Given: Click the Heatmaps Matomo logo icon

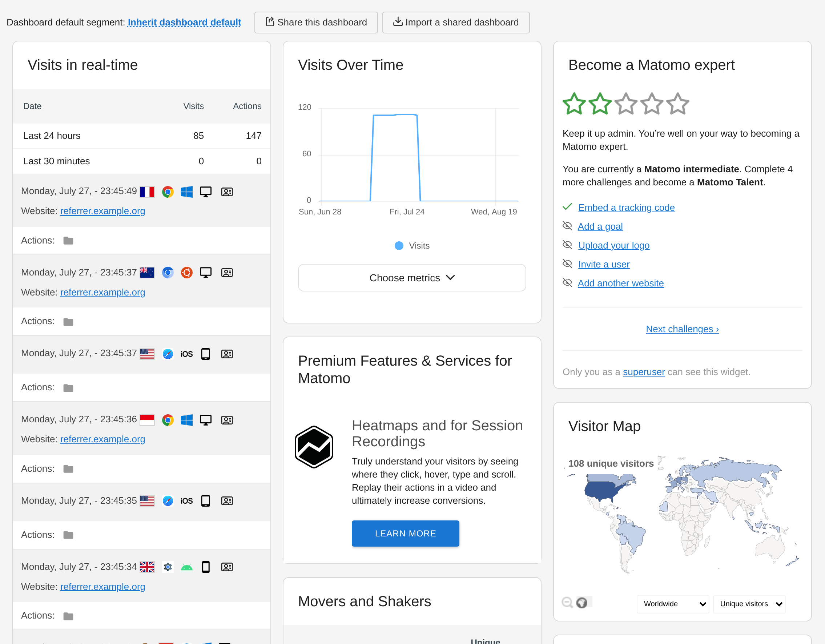Looking at the screenshot, I should tap(314, 447).
